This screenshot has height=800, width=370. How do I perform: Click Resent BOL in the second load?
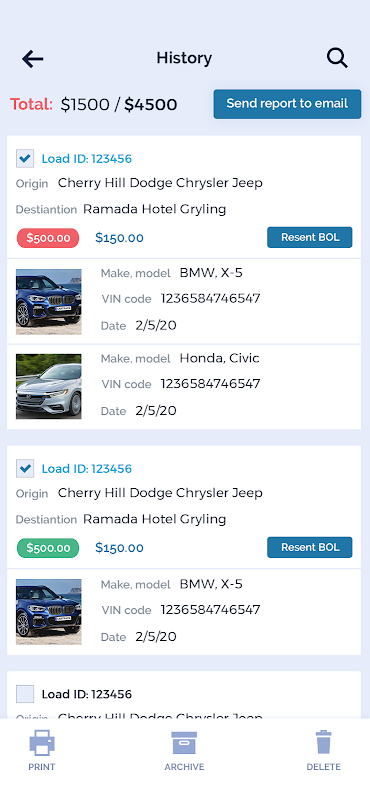coord(310,547)
